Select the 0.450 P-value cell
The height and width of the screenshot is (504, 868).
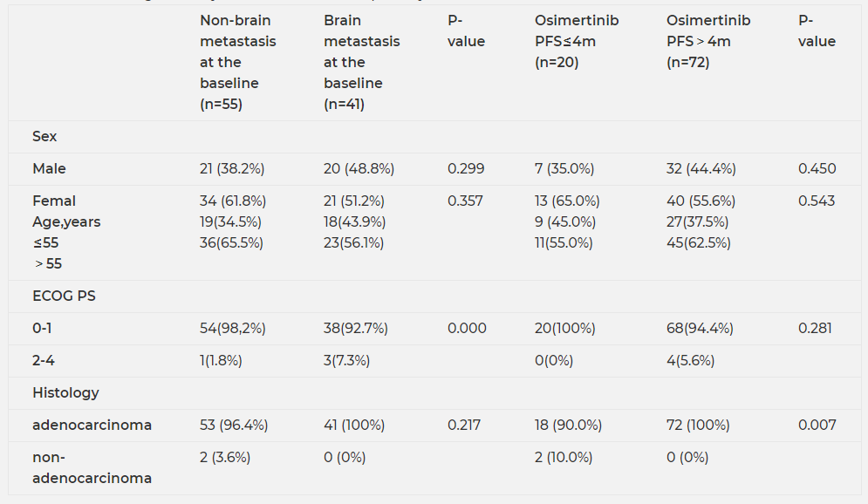click(x=817, y=168)
